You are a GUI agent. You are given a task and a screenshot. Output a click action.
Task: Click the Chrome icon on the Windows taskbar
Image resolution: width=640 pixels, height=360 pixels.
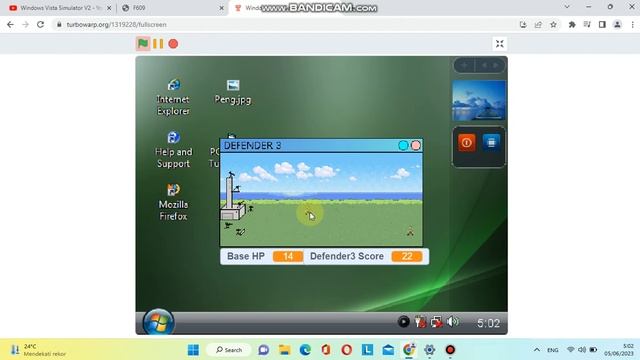[x=409, y=350]
